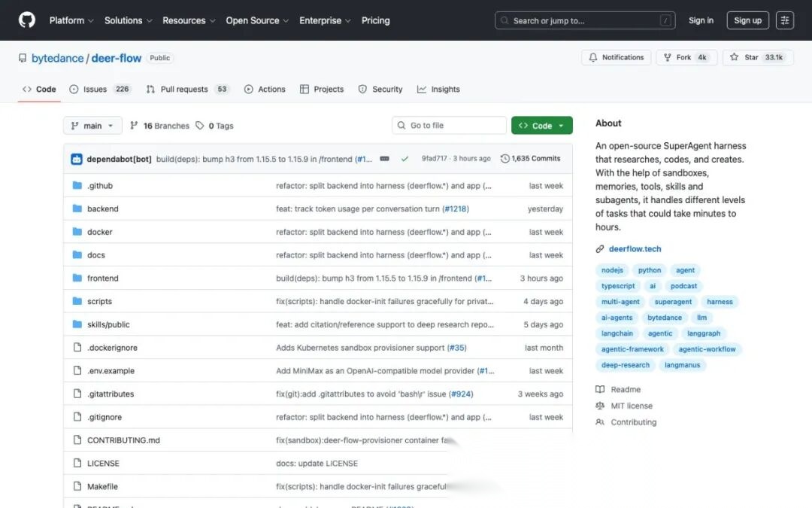Image resolution: width=812 pixels, height=508 pixels.
Task: View the 1,635 Commits history
Action: [530, 159]
